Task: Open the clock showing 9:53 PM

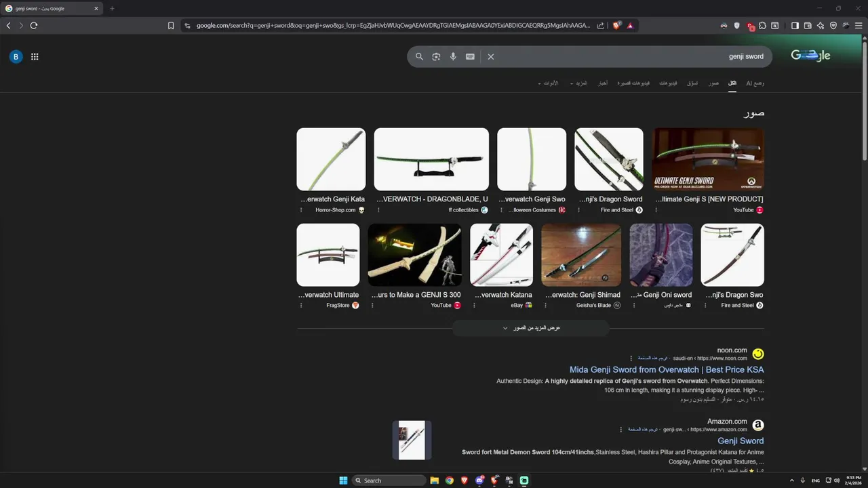Action: pos(854,481)
